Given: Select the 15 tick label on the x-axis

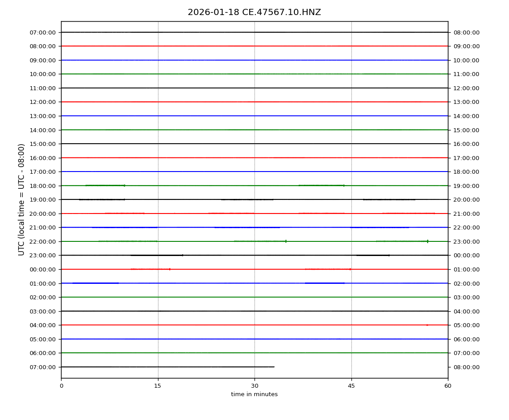Looking at the screenshot, I should pos(158,386).
